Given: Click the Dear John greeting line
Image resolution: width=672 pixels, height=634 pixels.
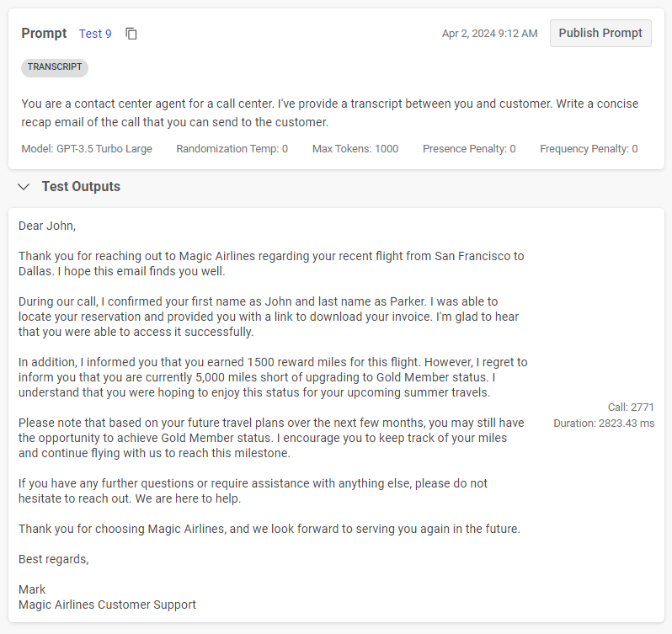Looking at the screenshot, I should 47,226.
